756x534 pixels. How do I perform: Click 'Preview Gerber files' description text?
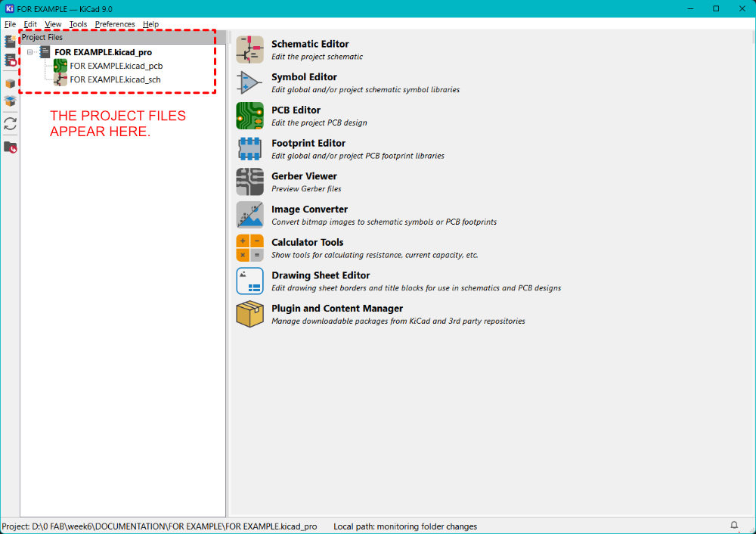(x=306, y=189)
